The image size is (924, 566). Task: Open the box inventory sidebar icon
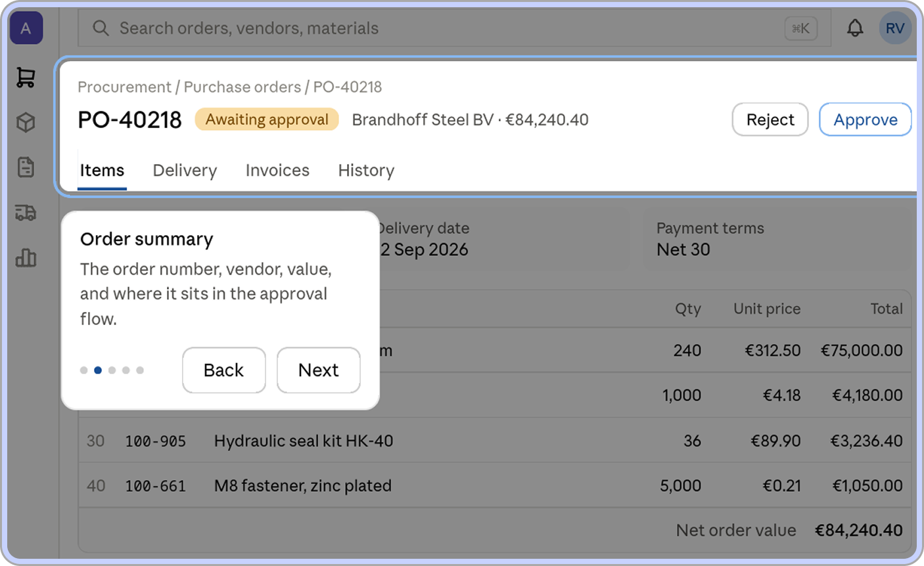tap(26, 122)
